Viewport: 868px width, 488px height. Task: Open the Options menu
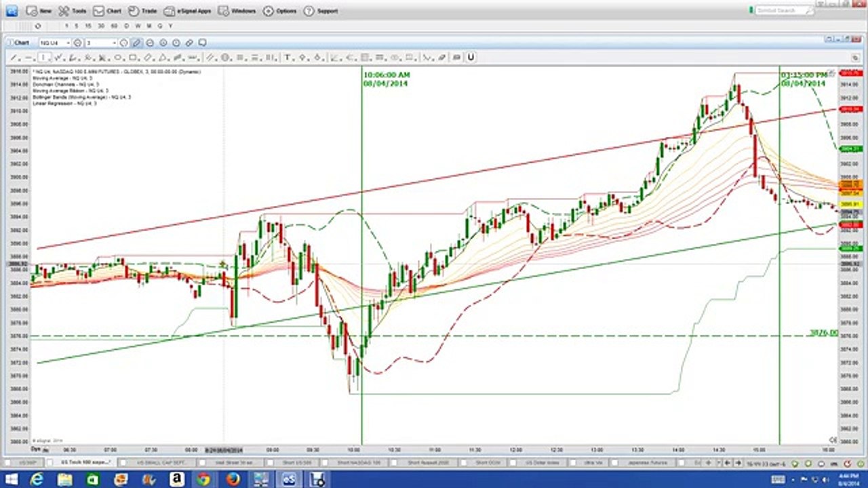279,11
